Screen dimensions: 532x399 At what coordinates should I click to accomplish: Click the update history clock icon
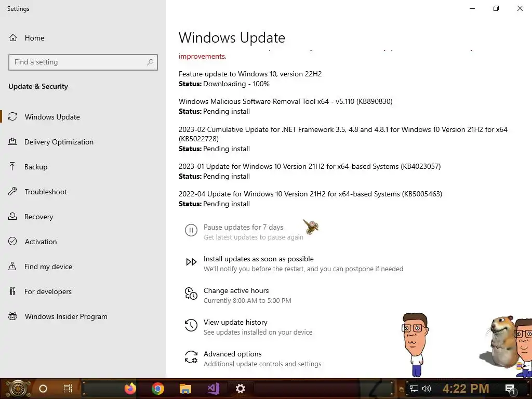click(191, 325)
